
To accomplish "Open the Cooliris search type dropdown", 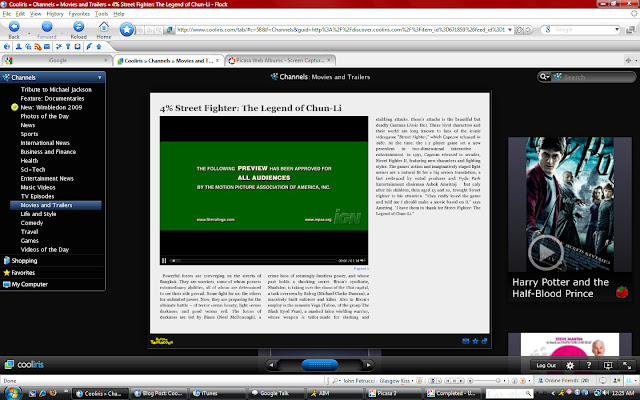I will [544, 77].
